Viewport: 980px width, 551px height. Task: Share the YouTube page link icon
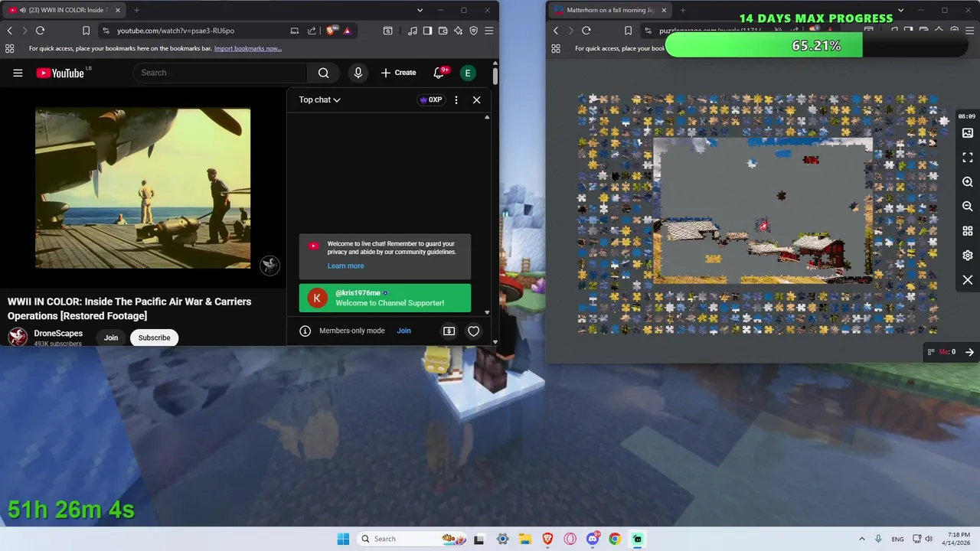point(312,31)
